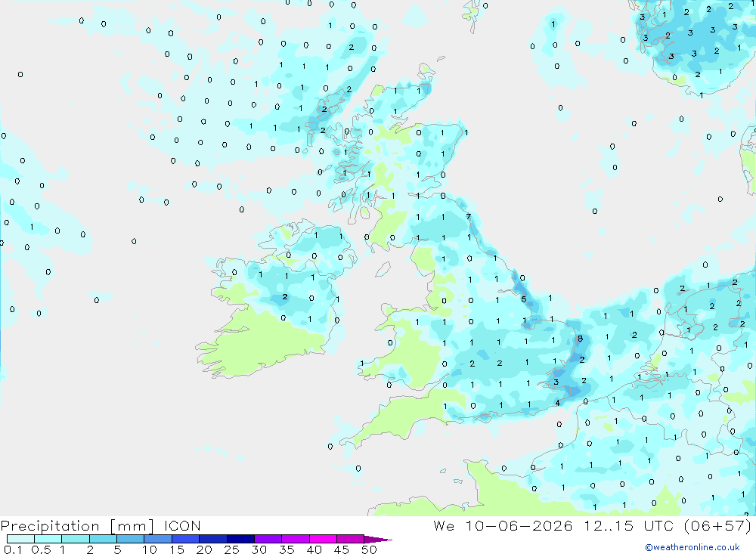Click the '30' legend scale label
Image resolution: width=756 pixels, height=554 pixels.
(x=259, y=549)
